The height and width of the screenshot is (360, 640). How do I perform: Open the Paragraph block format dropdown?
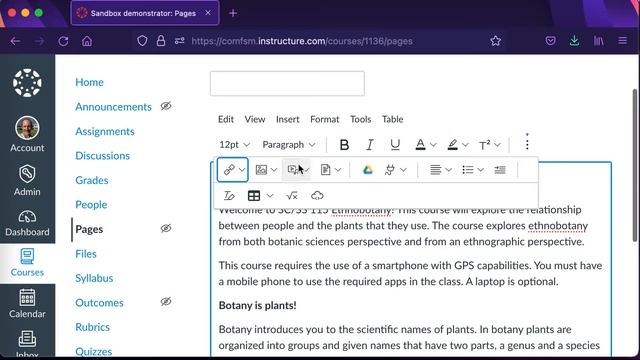289,144
